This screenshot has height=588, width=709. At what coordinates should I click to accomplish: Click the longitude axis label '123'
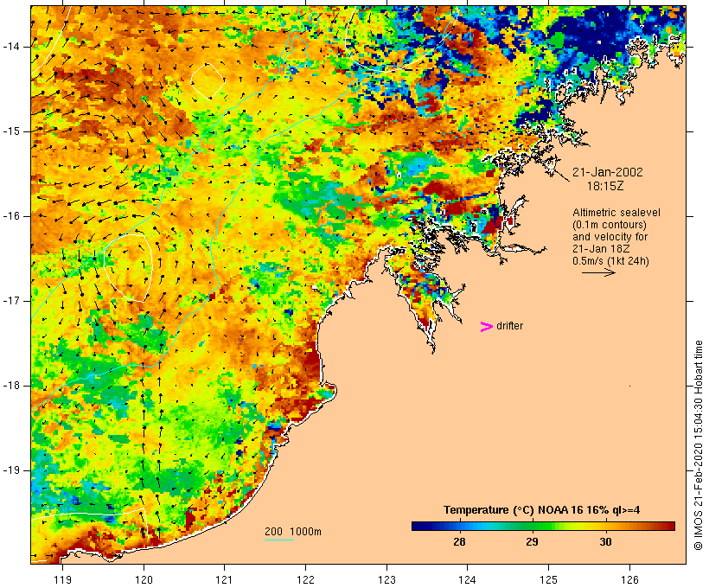coord(386,579)
